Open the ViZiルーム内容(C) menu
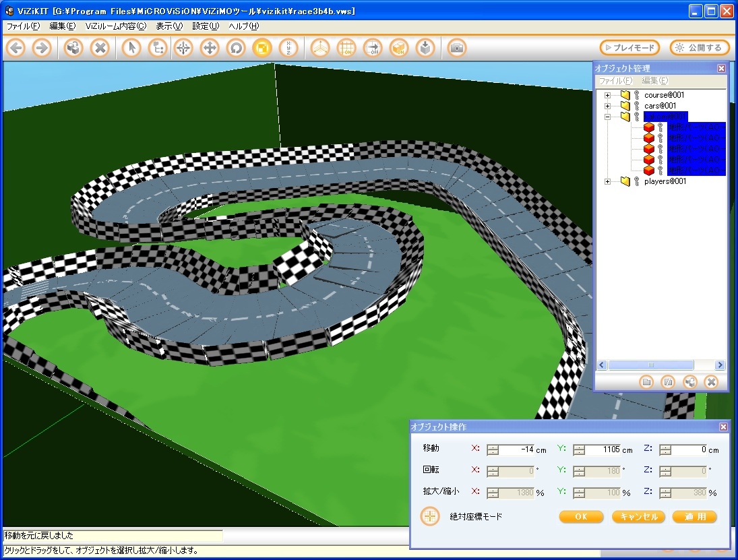 tap(115, 26)
